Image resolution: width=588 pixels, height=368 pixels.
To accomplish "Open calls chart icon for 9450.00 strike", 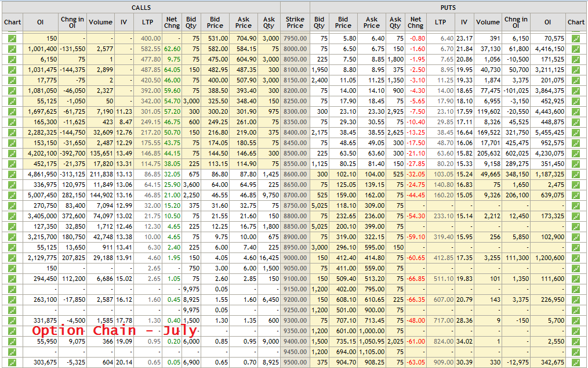I will 12,352.
